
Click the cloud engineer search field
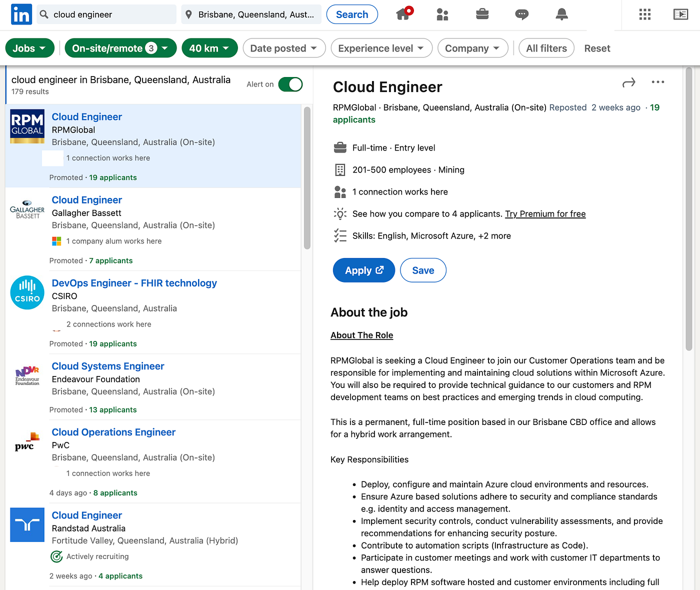coord(112,14)
